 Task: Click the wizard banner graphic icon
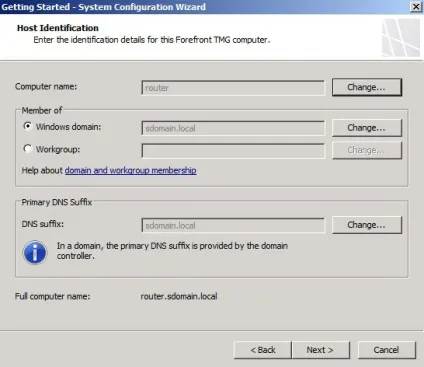click(x=401, y=38)
